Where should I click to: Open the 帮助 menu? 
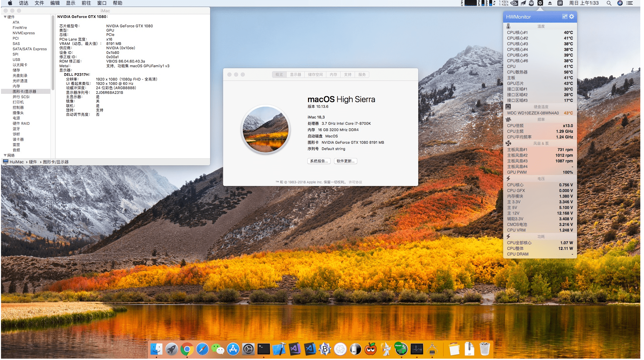pos(118,3)
